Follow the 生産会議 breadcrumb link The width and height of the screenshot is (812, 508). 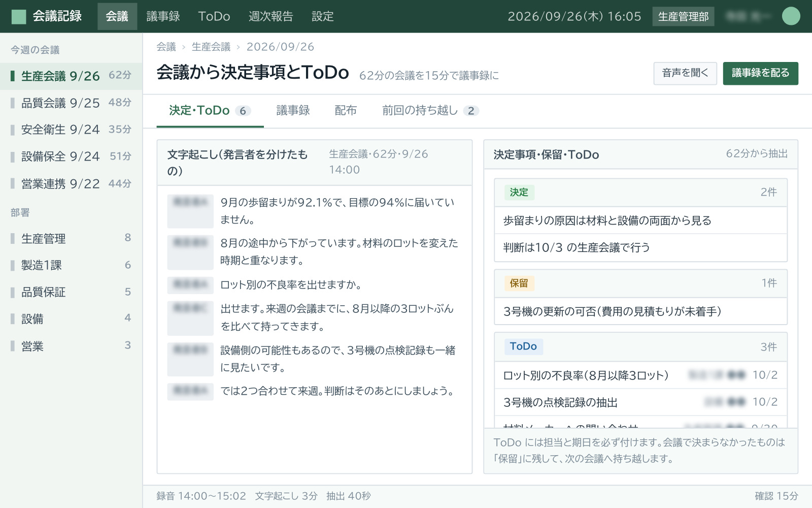[211, 47]
